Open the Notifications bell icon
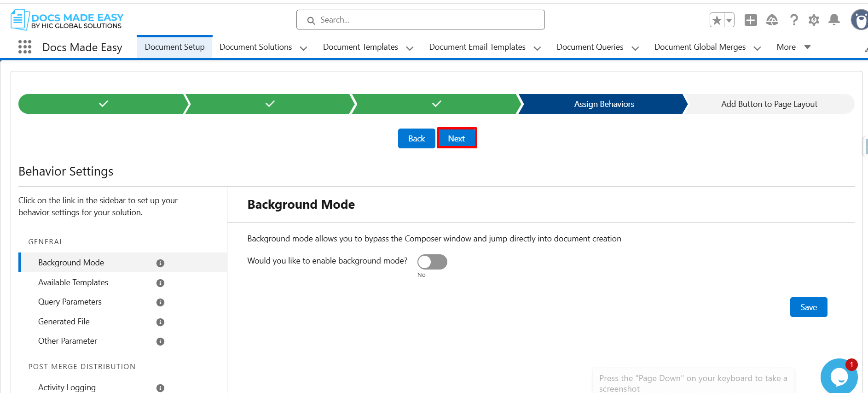This screenshot has width=868, height=393. pos(834,20)
